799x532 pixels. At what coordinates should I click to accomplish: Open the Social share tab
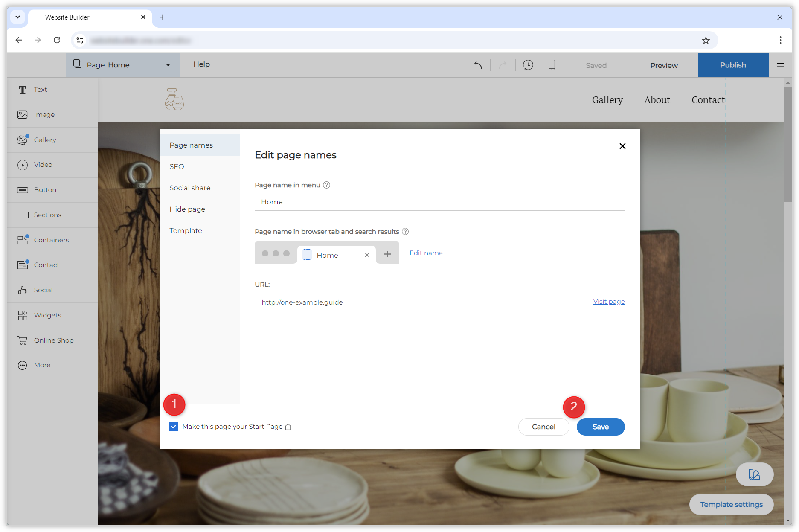coord(190,188)
